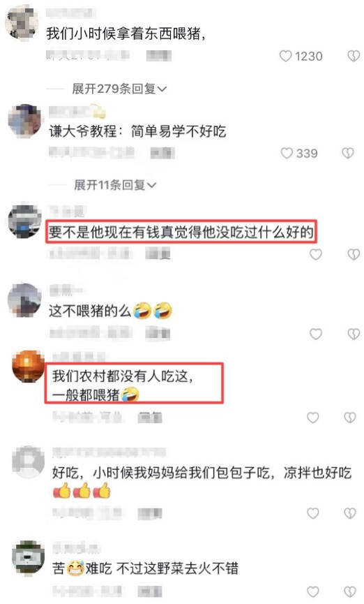Dislike the 谦大爷教程 comment
Image resolution: width=364 pixels, height=604 pixels.
click(348, 154)
